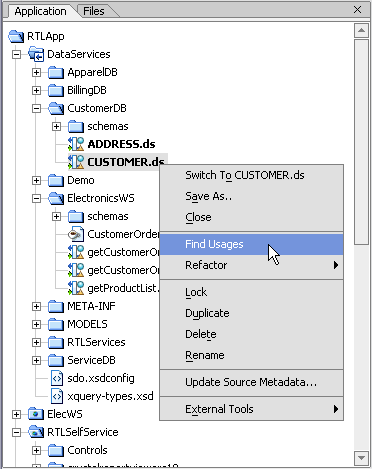Click the ElecWS web project icon
Image resolution: width=372 pixels, height=469 pixels.
(36, 414)
